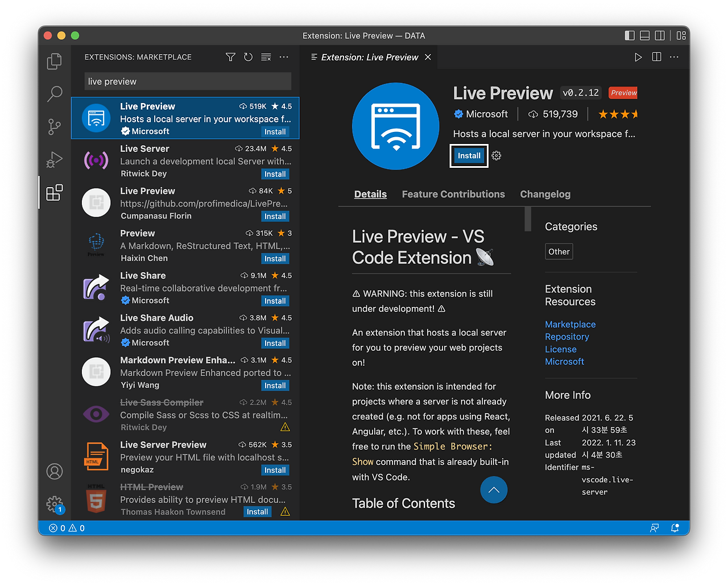This screenshot has width=728, height=586.
Task: Switch to the Feature Contributions tab
Action: [x=453, y=194]
